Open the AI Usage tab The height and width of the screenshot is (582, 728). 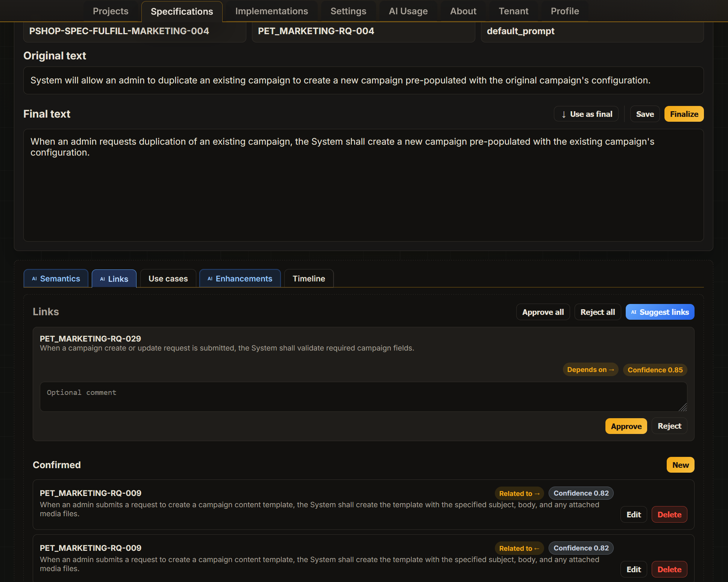pos(408,11)
